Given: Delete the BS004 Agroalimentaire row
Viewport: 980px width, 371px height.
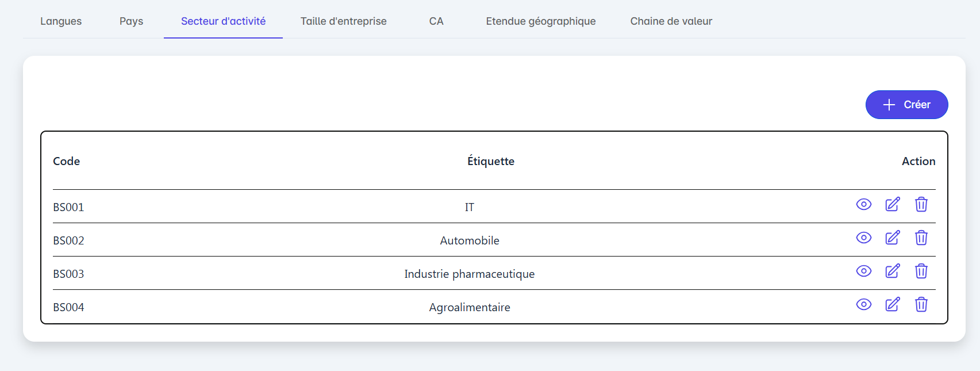Looking at the screenshot, I should click(x=921, y=305).
